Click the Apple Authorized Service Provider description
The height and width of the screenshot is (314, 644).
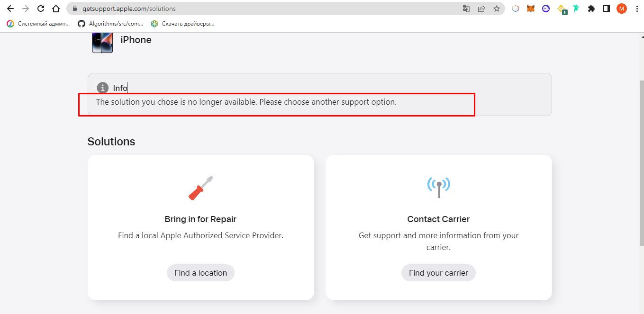[200, 235]
